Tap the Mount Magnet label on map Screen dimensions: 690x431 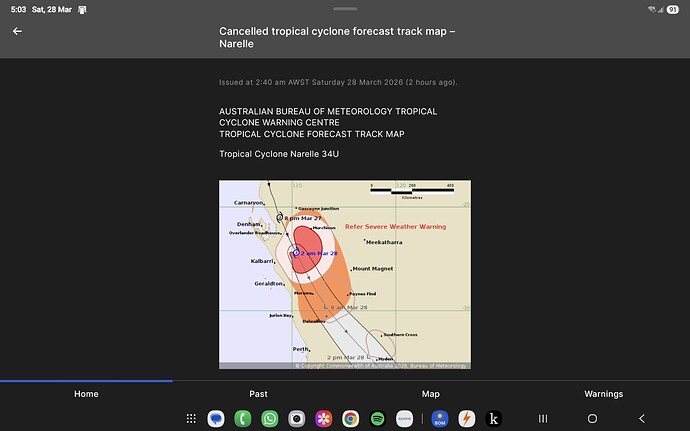click(x=373, y=269)
